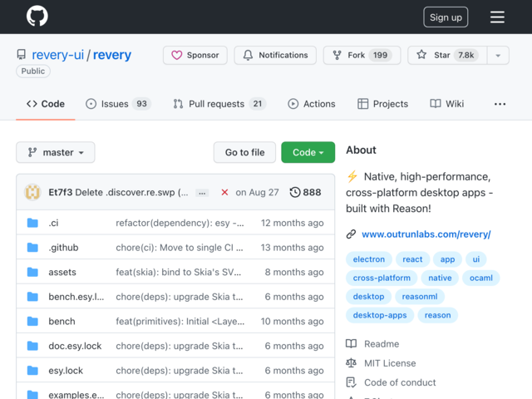The height and width of the screenshot is (399, 532).
Task: Open the bench folder
Action: click(x=62, y=322)
